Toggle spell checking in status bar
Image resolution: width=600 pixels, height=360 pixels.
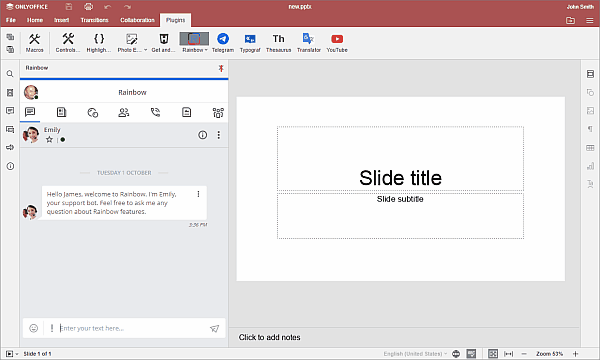coord(471,354)
